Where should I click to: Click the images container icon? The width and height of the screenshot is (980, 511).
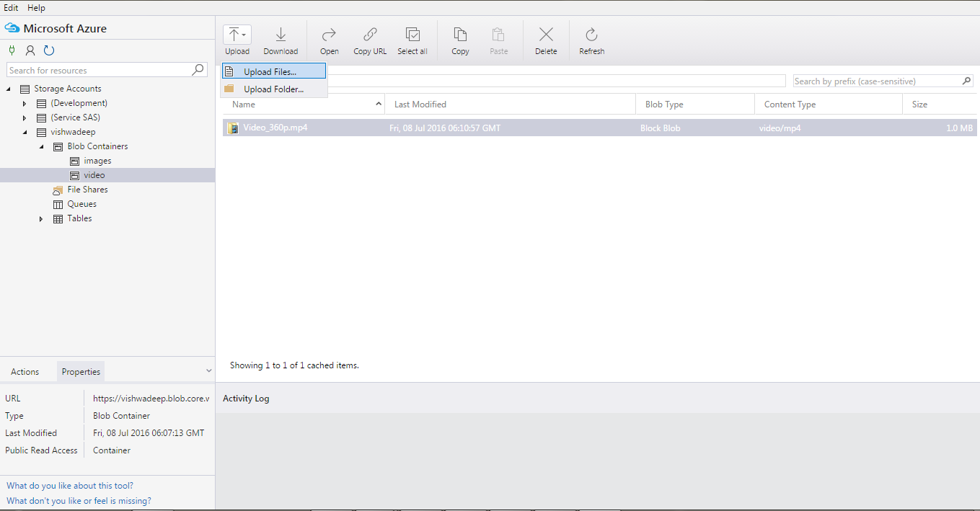74,161
